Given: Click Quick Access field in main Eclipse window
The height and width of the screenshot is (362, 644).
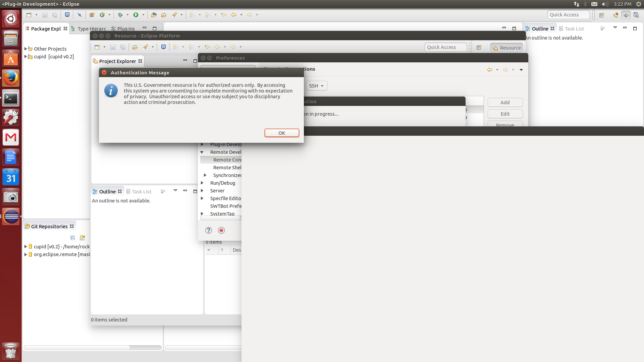Looking at the screenshot, I should (569, 15).
